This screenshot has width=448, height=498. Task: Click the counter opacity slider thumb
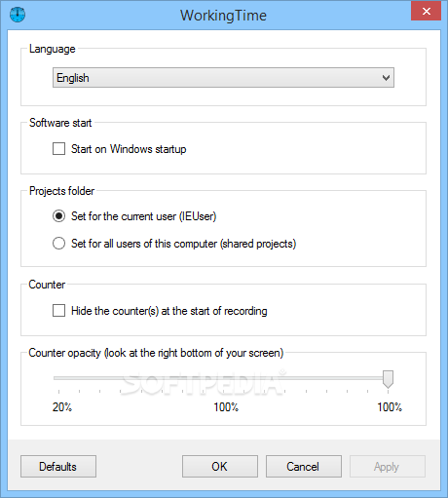388,379
